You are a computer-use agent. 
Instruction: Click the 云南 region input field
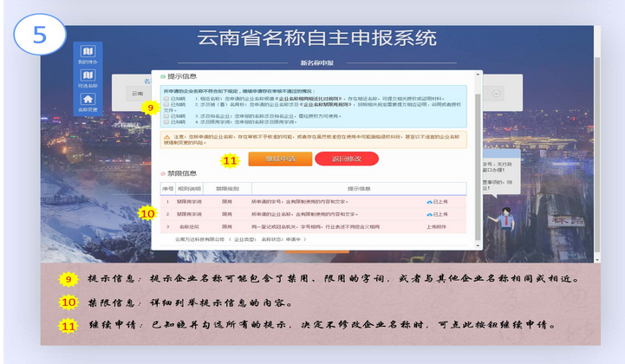137,93
